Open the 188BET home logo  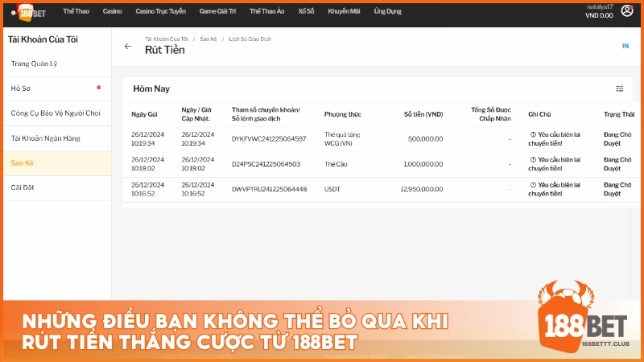[30, 12]
